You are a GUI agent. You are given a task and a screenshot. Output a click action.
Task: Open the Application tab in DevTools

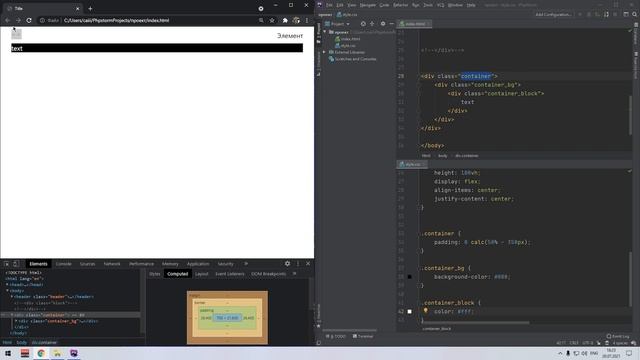[198, 264]
